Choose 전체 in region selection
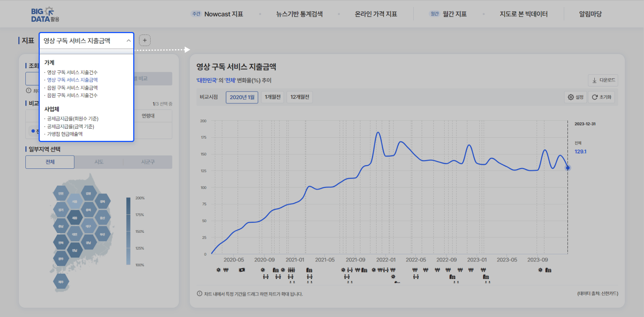Viewport: 644px width, 317px height. tap(50, 162)
